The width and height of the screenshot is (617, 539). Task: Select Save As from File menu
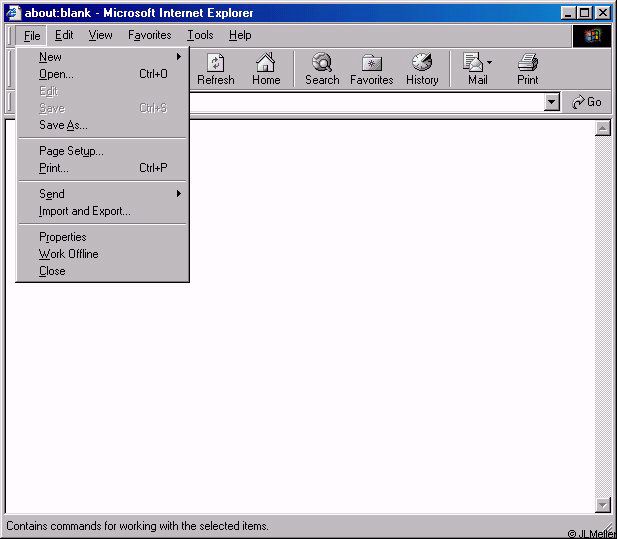[x=63, y=125]
